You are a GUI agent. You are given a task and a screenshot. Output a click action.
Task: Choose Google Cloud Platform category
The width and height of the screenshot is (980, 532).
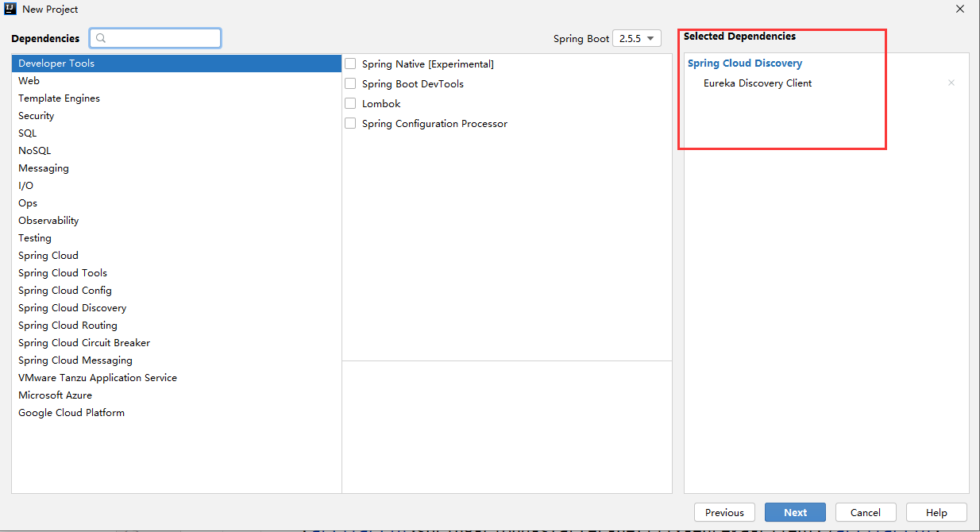click(176, 413)
